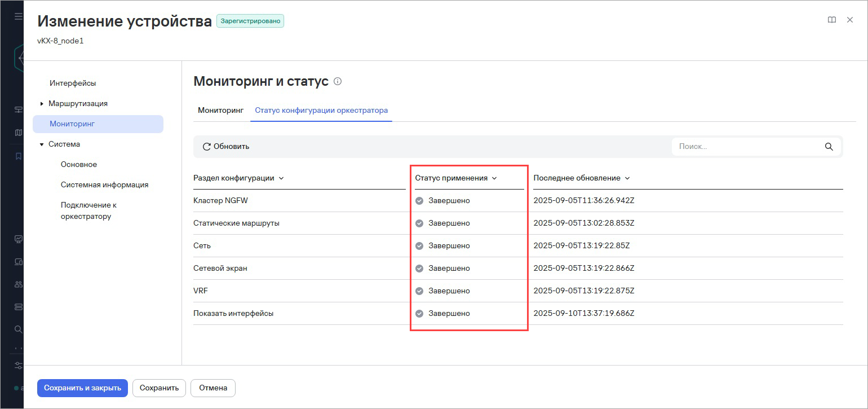Click the Обновить refresh button
Screen dimensions: 868x409
(225, 146)
